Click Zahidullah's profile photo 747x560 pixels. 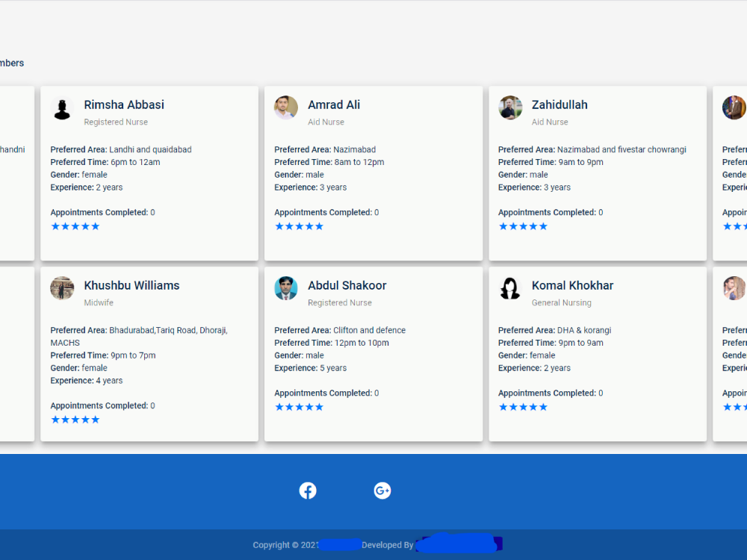point(510,108)
